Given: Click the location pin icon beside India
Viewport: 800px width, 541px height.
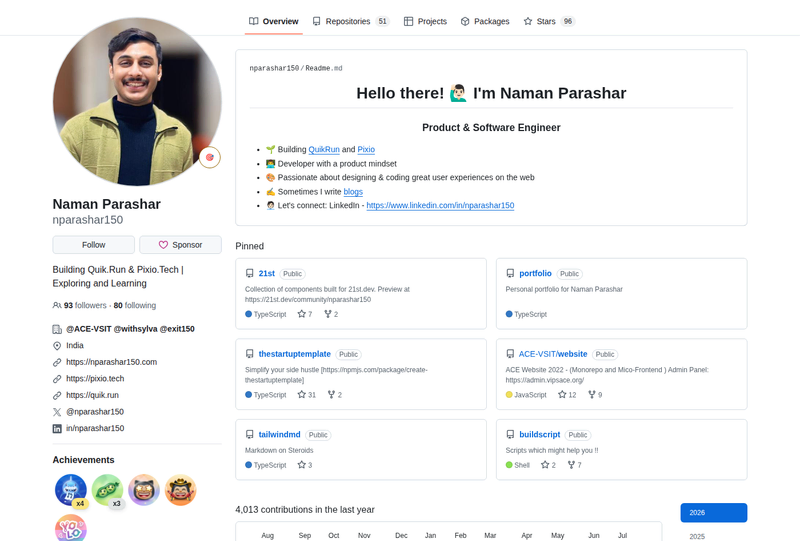Looking at the screenshot, I should click(x=57, y=346).
